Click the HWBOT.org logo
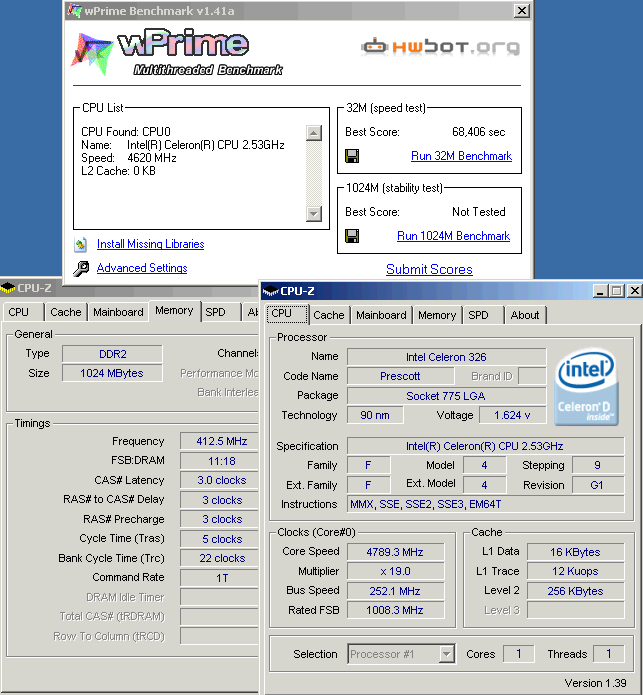The height and width of the screenshot is (695, 643). pos(440,46)
